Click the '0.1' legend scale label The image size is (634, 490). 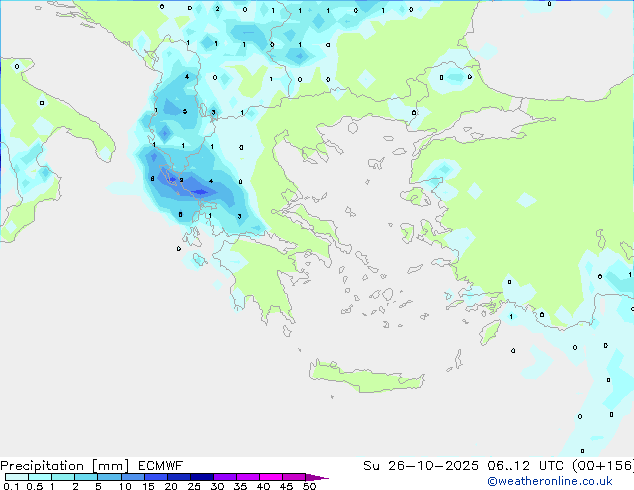(11, 486)
